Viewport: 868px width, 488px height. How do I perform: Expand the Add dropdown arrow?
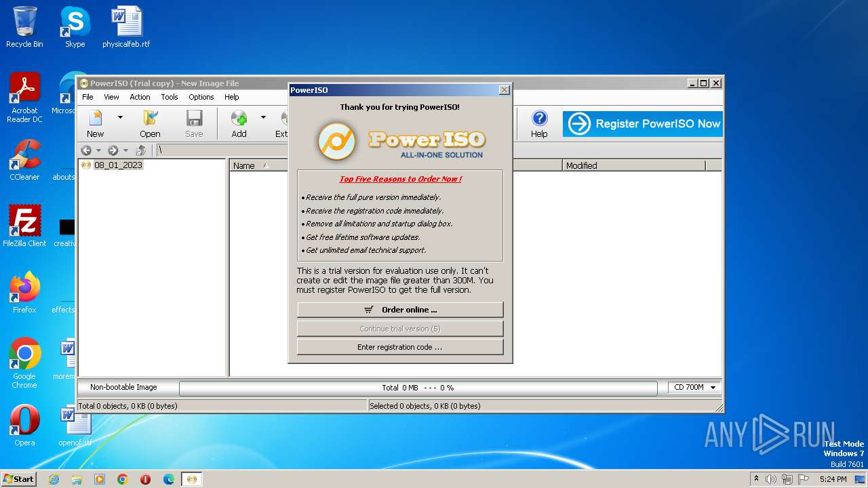point(263,117)
